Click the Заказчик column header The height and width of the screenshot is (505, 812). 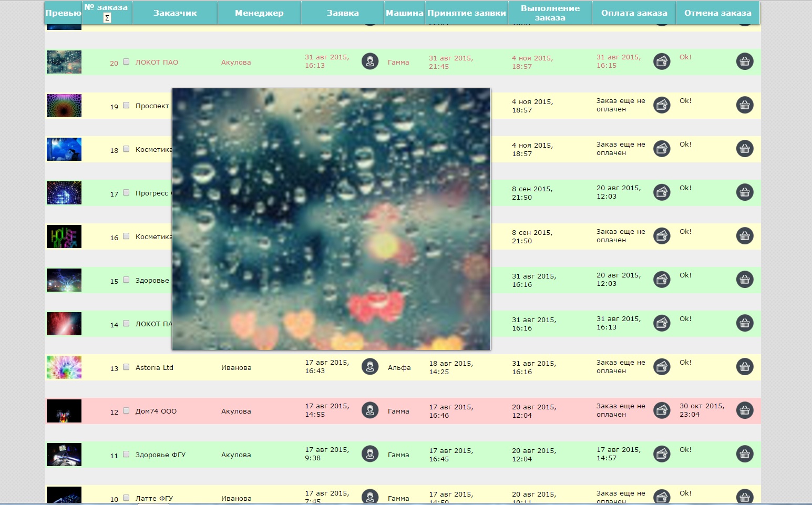click(175, 13)
